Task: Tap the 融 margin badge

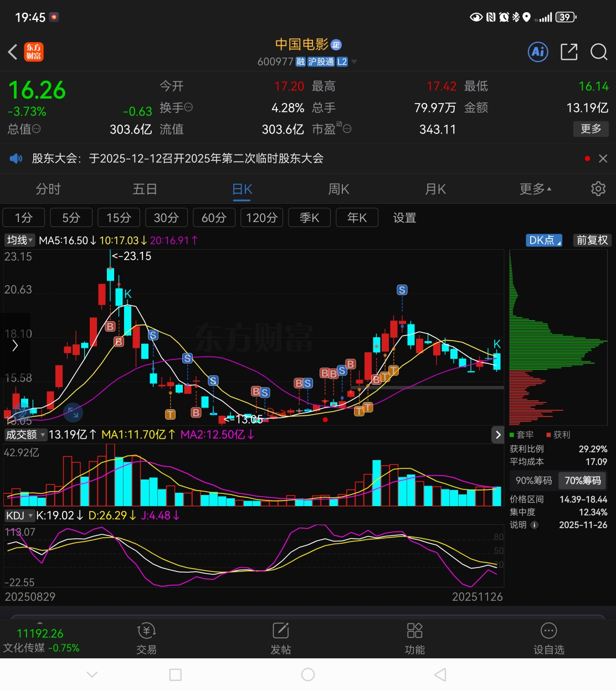Action: coord(301,62)
